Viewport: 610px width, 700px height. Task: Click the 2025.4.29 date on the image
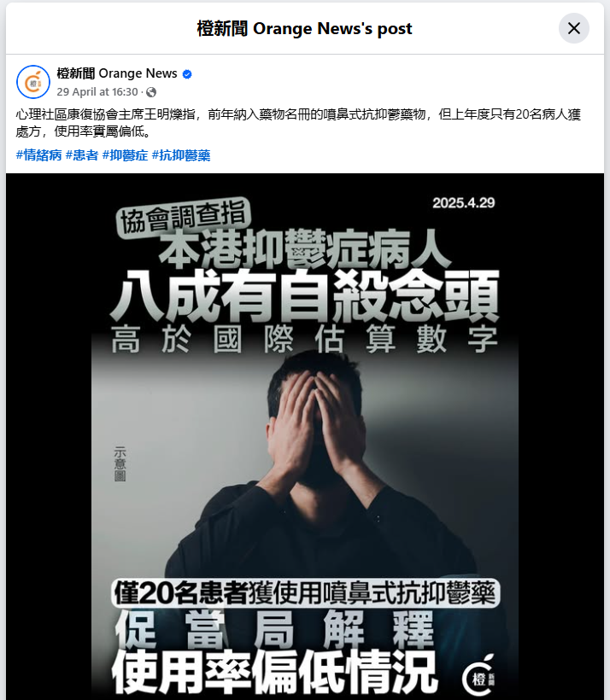463,203
